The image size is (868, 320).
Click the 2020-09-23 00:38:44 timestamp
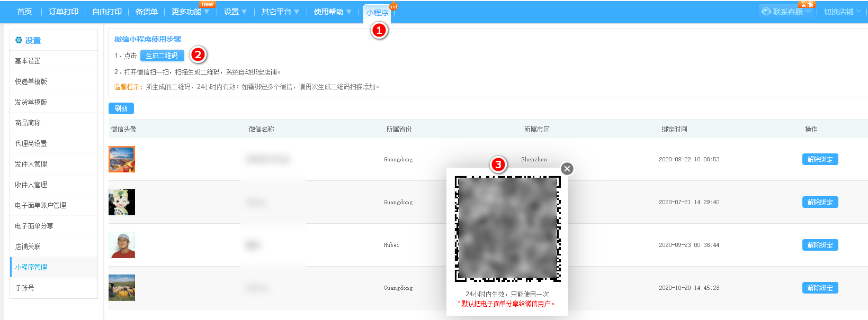pyautogui.click(x=689, y=245)
